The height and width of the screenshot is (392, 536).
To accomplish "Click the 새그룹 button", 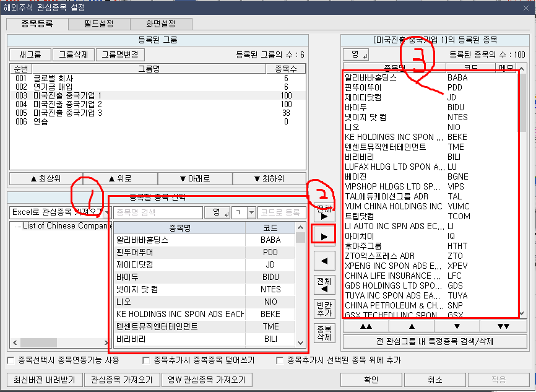I will (x=30, y=54).
